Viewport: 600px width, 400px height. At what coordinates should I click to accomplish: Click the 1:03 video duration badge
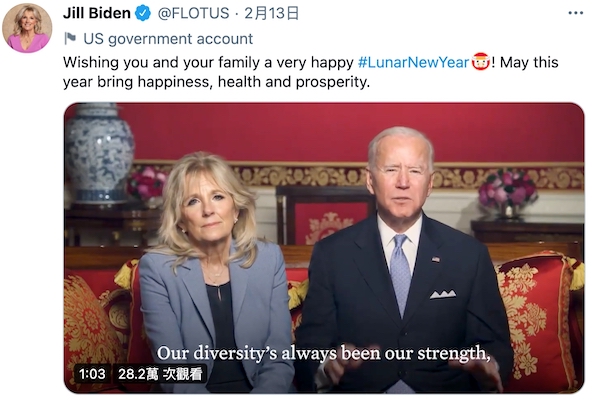91,374
